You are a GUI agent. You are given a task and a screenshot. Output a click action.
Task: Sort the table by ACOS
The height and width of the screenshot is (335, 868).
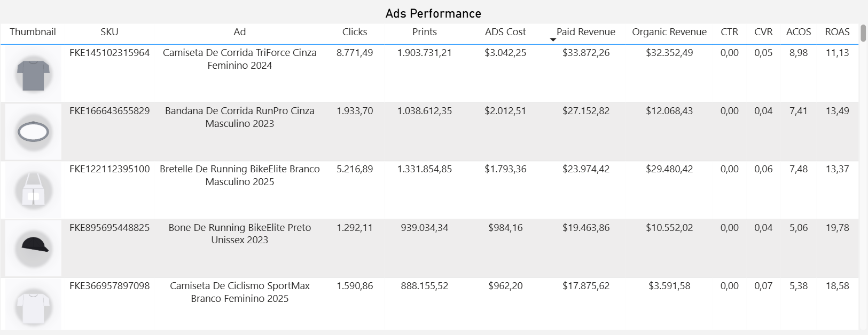click(798, 32)
